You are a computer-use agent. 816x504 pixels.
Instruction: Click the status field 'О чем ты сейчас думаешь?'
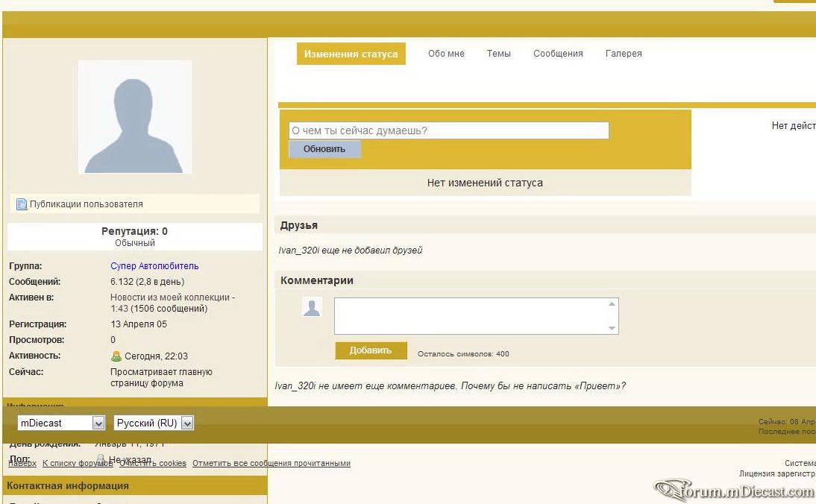tap(448, 130)
